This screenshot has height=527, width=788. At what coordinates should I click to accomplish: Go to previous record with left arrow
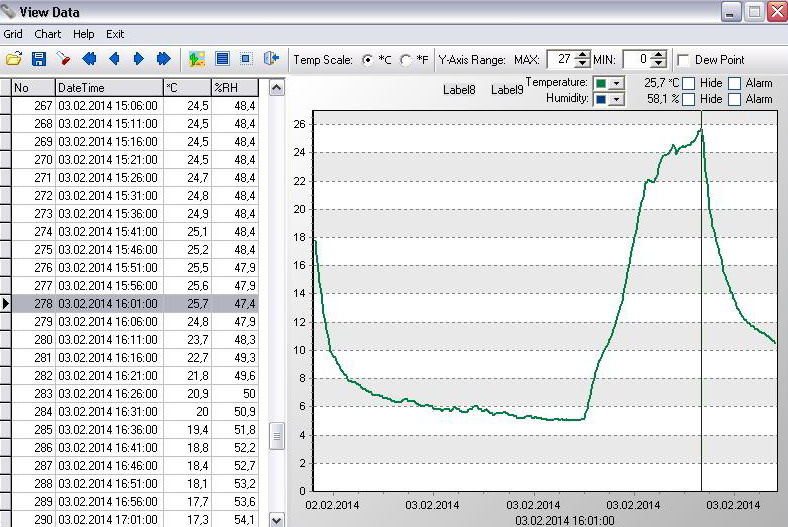(114, 59)
